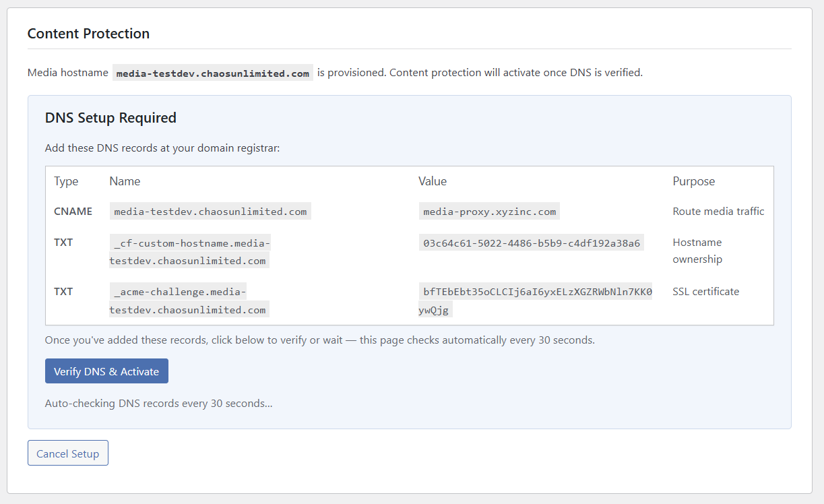Click the SSL certificate purpose text
Viewport: 824px width, 504px height.
point(705,291)
